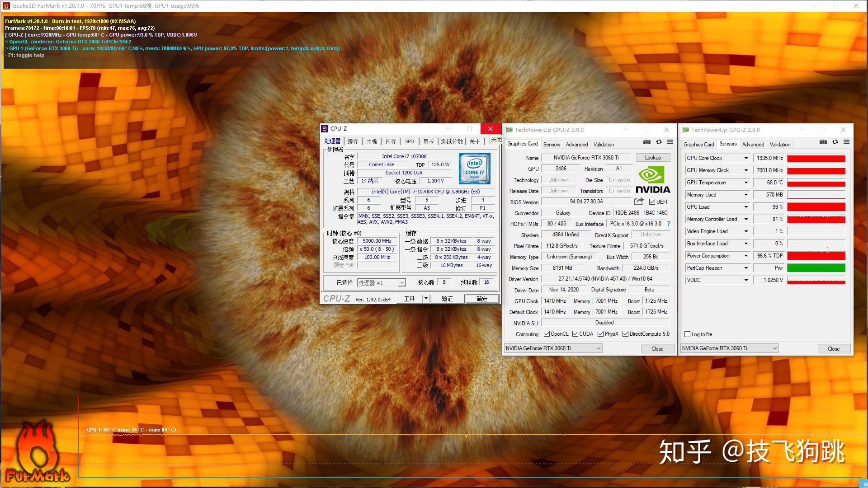Click the GPU selector dropdown in Sensors window
Image resolution: width=868 pixels, height=488 pixels.
point(729,348)
